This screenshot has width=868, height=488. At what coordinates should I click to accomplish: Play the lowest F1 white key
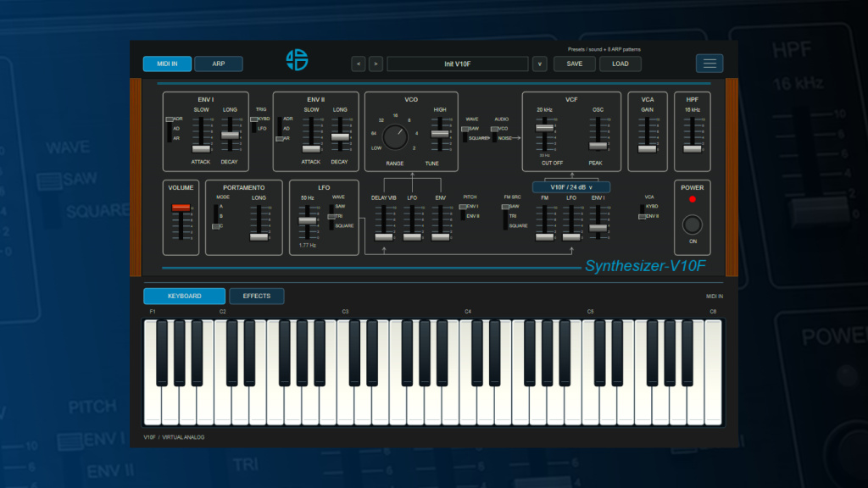(153, 407)
